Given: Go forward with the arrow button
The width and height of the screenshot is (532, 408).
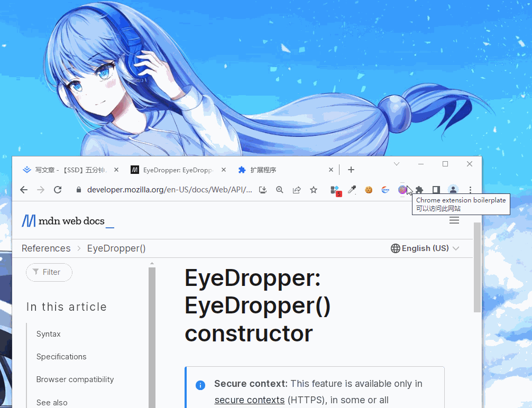Looking at the screenshot, I should point(41,190).
